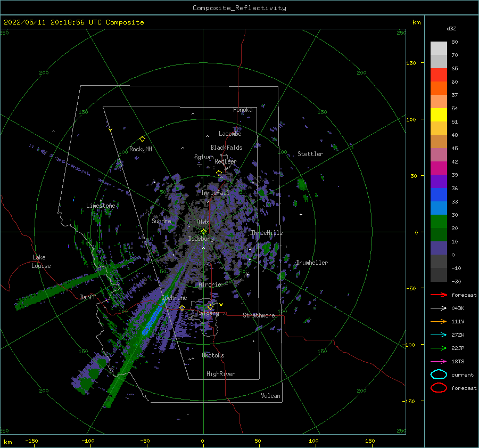479x448 pixels.
Task: Click the ThreeHills town label
Action: (267, 233)
